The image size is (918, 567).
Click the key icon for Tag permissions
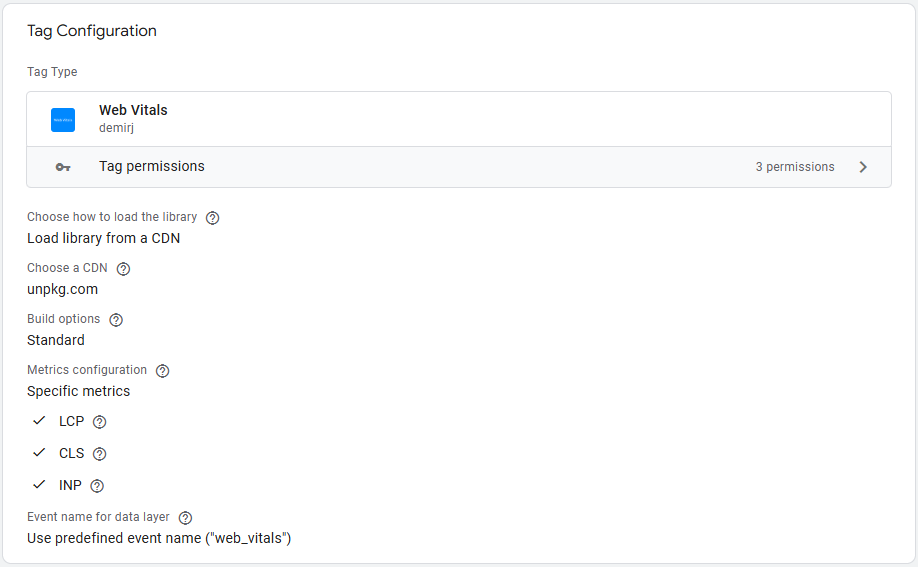pos(63,167)
